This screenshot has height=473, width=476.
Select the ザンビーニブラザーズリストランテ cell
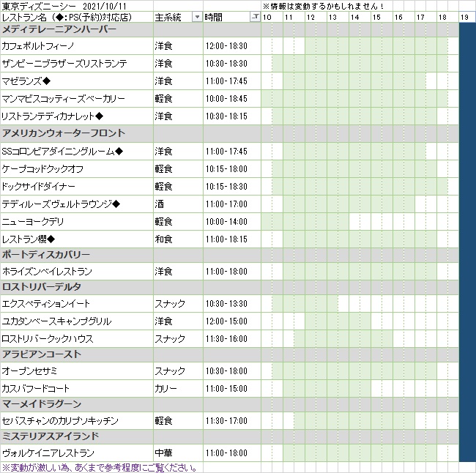coord(77,64)
